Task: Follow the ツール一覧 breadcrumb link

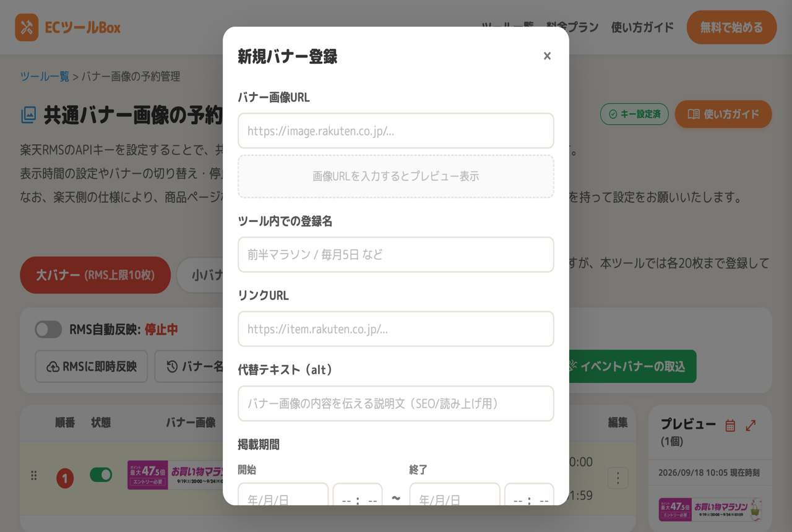Action: [45, 77]
